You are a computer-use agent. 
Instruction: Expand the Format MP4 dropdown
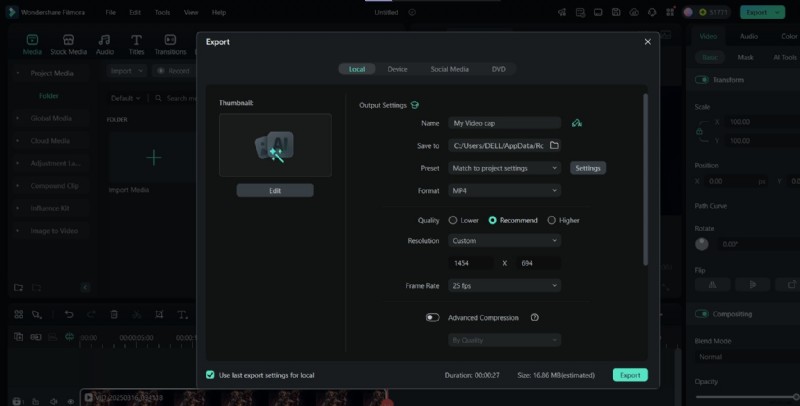tap(504, 190)
